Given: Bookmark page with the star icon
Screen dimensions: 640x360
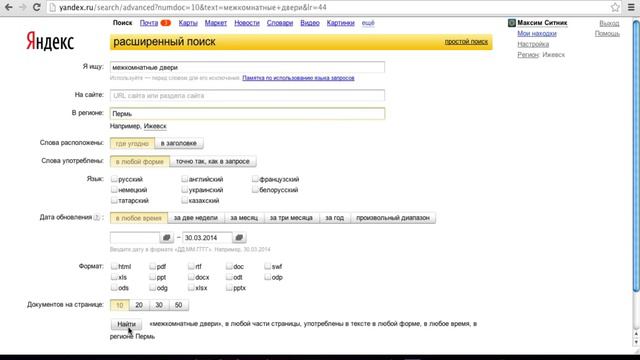Looking at the screenshot, I should tap(615, 7).
